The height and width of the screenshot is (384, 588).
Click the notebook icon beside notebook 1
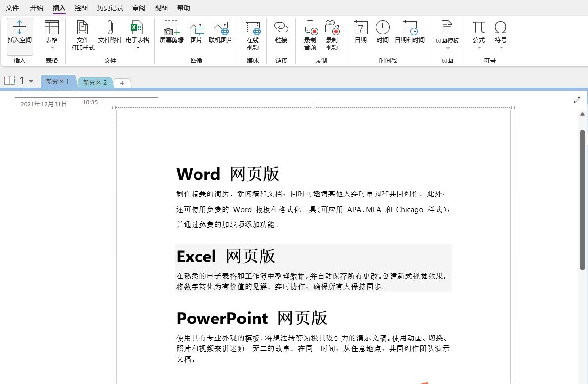click(x=10, y=80)
